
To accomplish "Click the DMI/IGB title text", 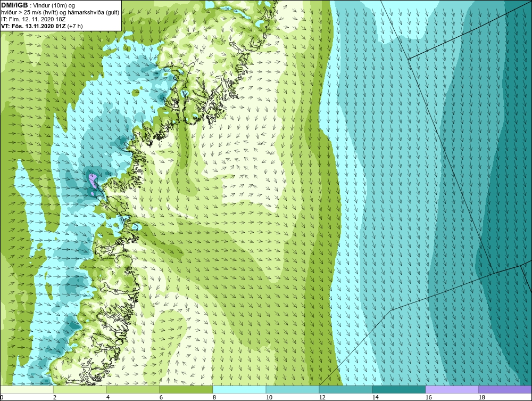I will click(14, 5).
